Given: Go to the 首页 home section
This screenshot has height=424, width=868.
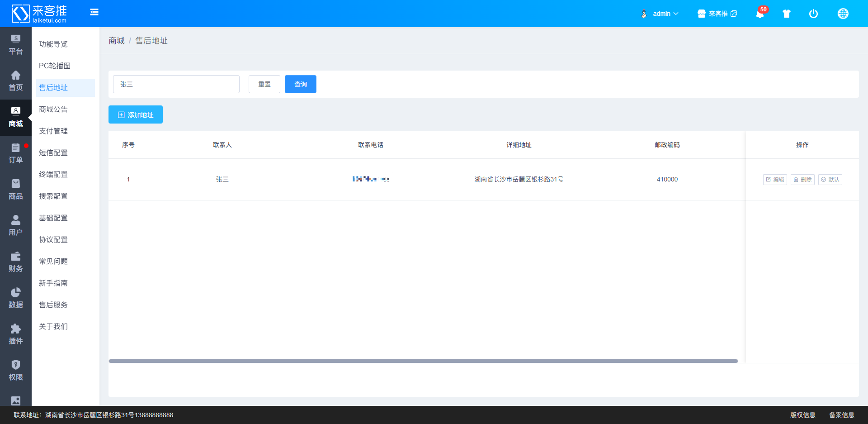Looking at the screenshot, I should [x=16, y=81].
